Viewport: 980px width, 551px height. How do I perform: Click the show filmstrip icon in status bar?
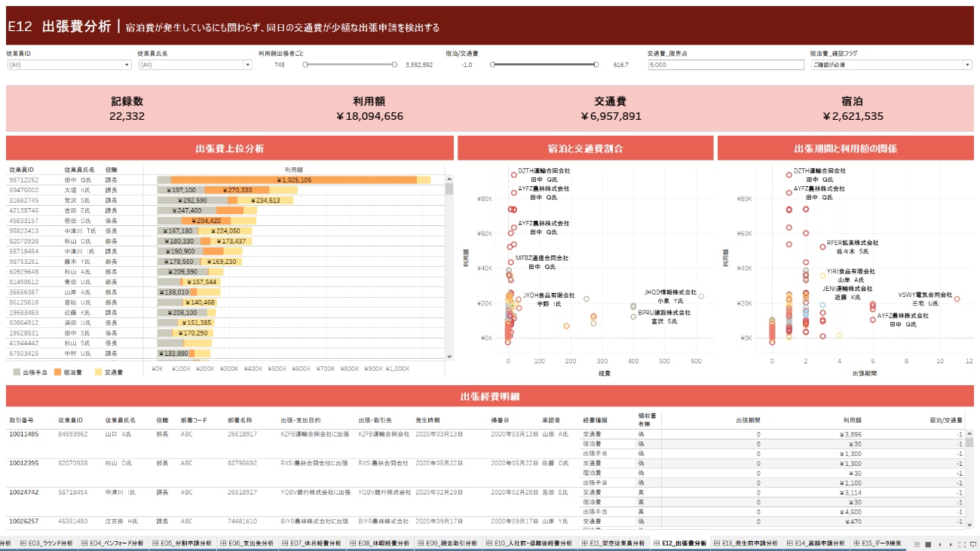click(x=928, y=544)
